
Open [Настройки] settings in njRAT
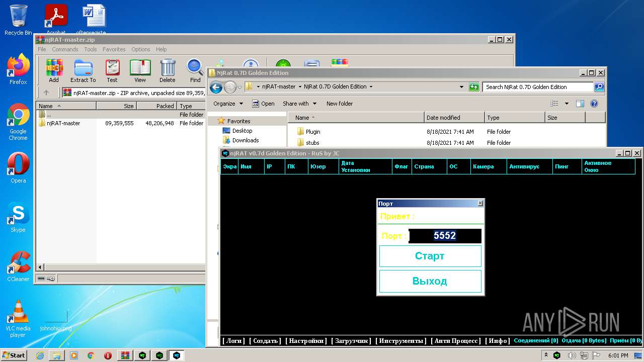pos(306,341)
